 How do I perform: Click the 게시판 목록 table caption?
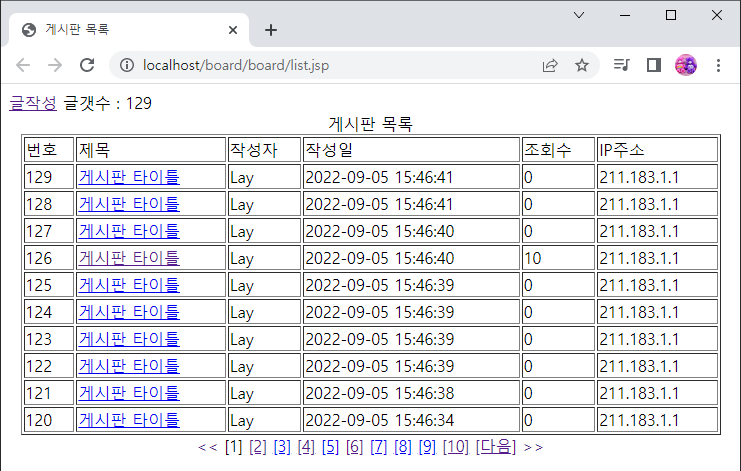[370, 124]
